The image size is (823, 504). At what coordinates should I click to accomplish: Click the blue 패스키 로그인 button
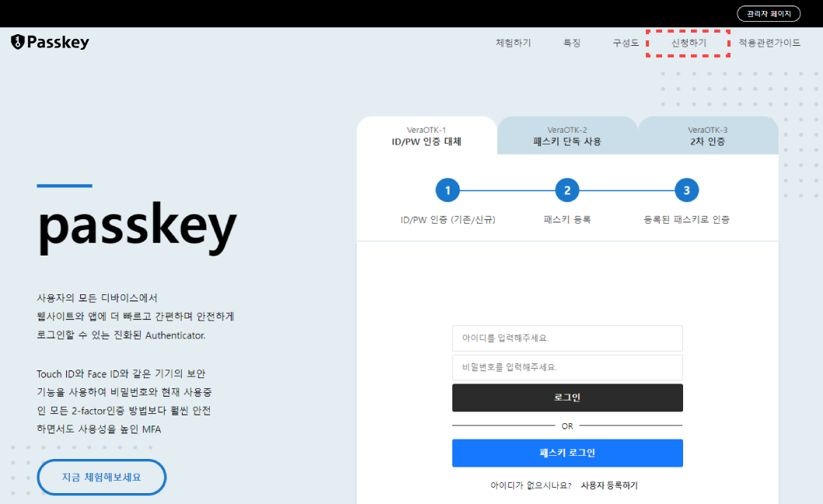[567, 453]
